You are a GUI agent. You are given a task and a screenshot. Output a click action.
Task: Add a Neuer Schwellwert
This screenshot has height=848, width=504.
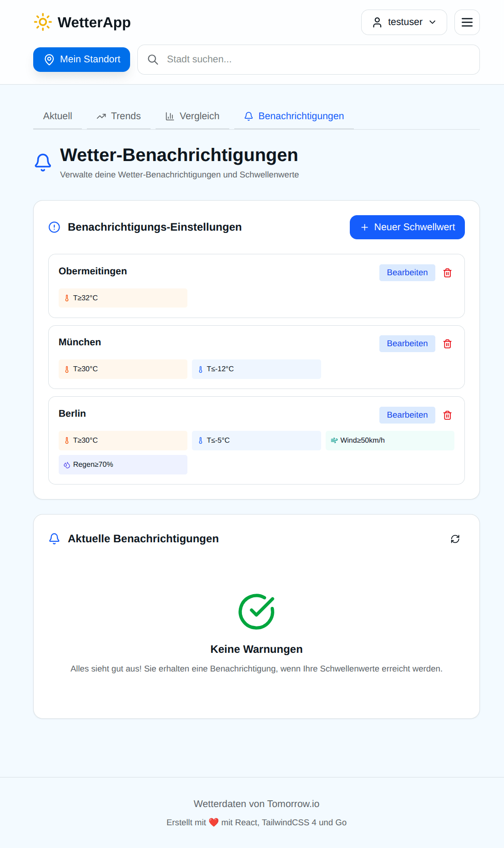[407, 227]
